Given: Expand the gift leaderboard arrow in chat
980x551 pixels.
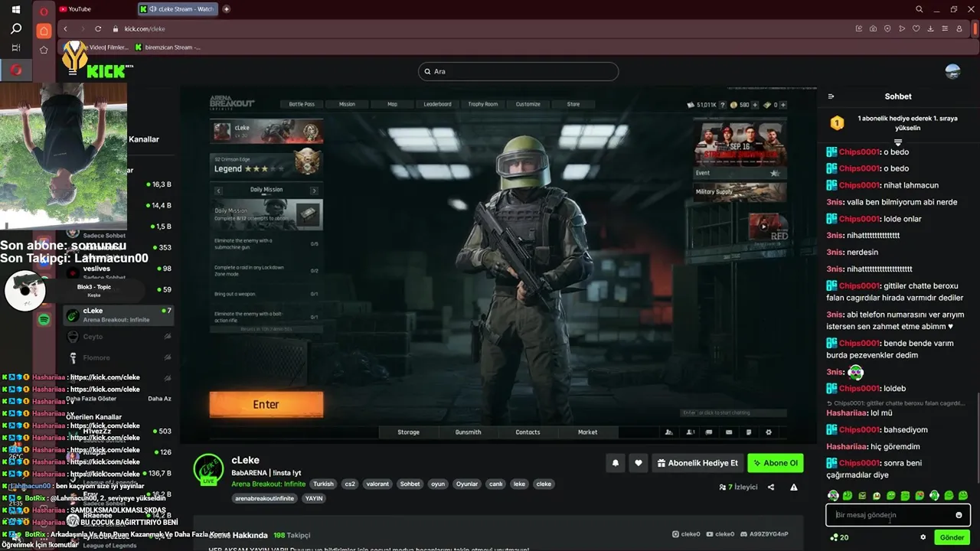Looking at the screenshot, I should (x=898, y=142).
